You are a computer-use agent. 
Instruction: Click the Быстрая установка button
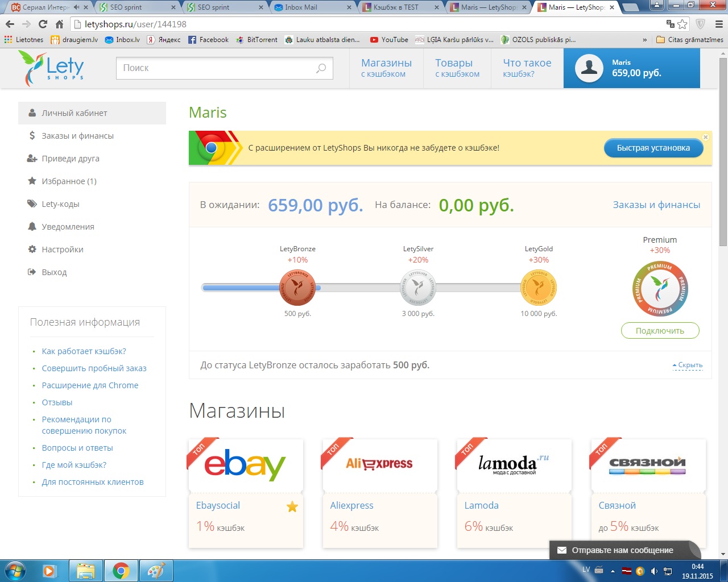coord(653,148)
